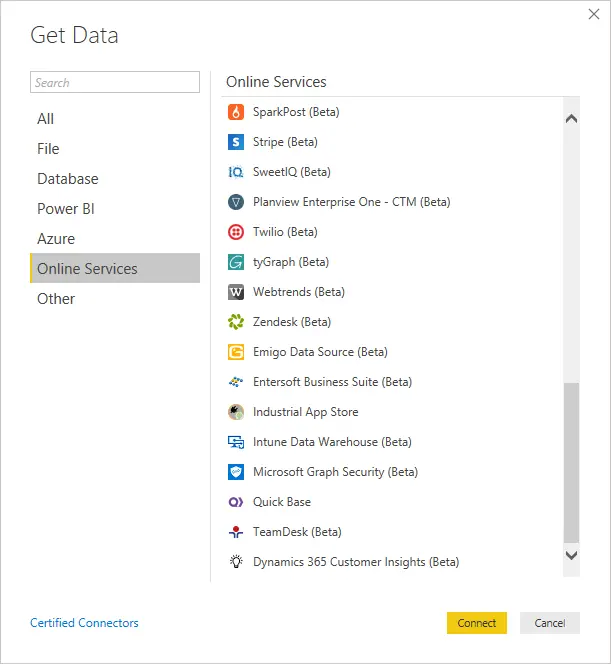The height and width of the screenshot is (664, 611).
Task: Click the SparkPost flame icon
Action: click(x=236, y=112)
